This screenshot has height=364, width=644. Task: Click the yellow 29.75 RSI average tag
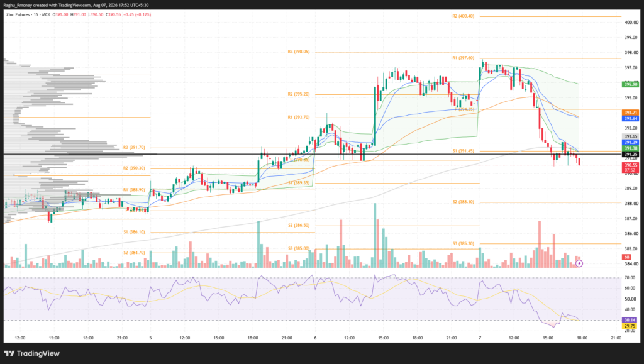630,326
